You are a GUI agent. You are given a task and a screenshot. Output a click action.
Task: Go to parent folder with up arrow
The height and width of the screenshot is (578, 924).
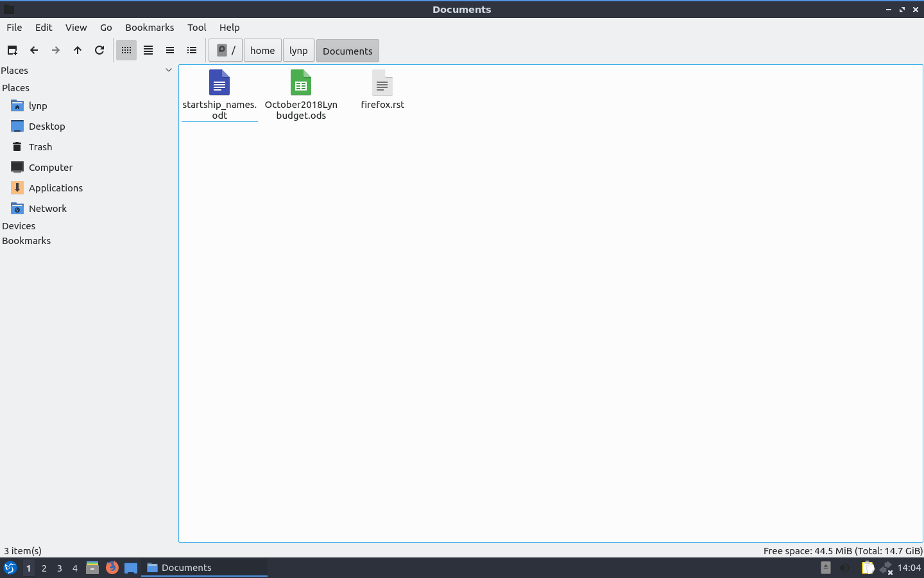tap(78, 50)
